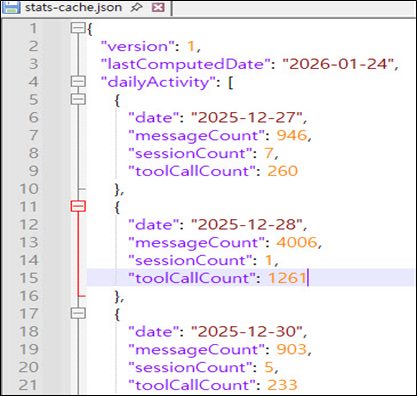The width and height of the screenshot is (418, 397).
Task: Click the sessionCount value 7
Action: (x=269, y=153)
